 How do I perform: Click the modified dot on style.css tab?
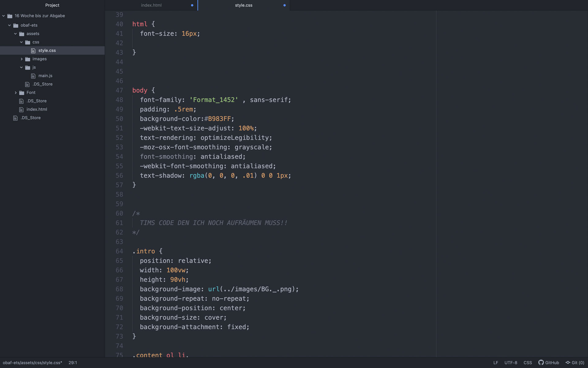[x=285, y=5]
